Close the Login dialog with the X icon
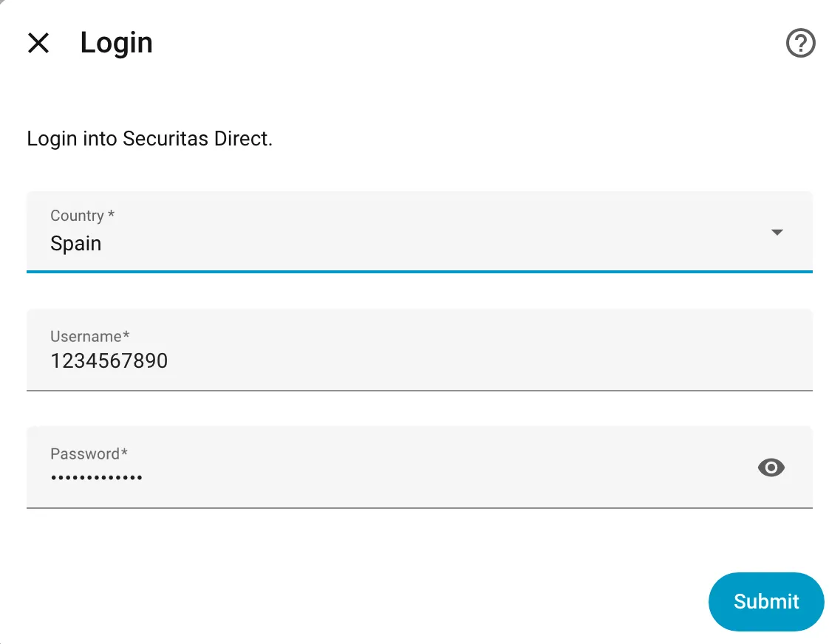829x644 pixels. pyautogui.click(x=38, y=43)
